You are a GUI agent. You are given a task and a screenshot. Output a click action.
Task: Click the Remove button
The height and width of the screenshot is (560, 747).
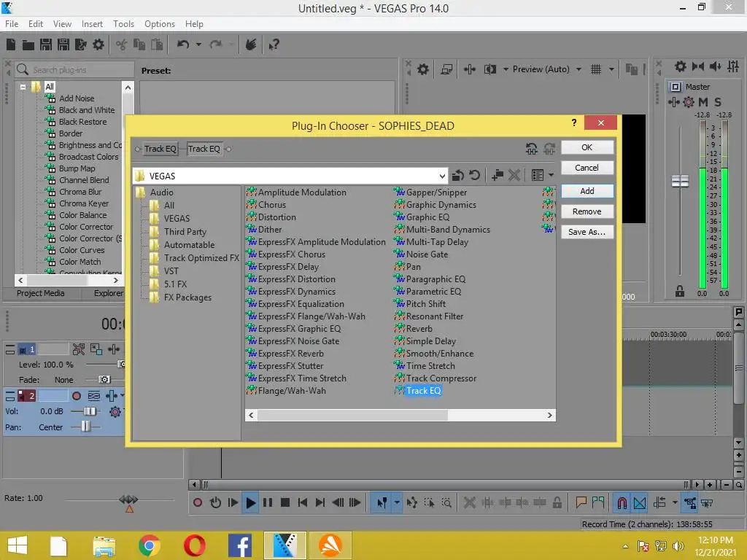[x=587, y=211]
